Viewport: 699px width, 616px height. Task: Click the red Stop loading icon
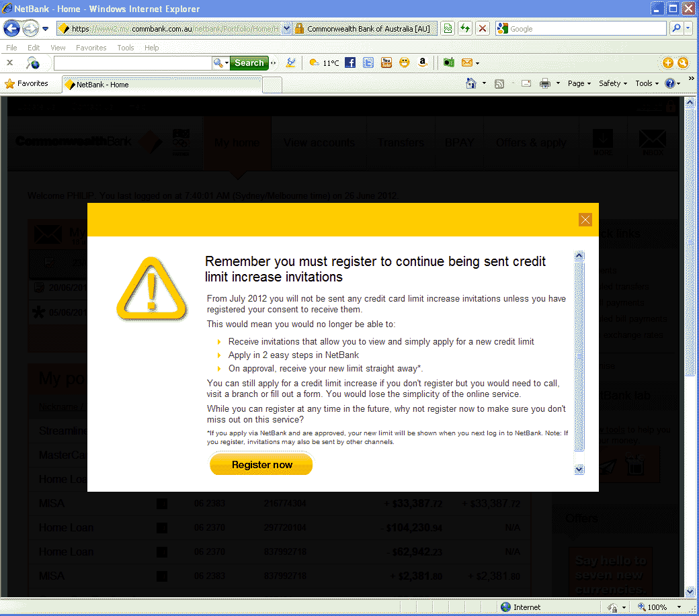pyautogui.click(x=483, y=29)
